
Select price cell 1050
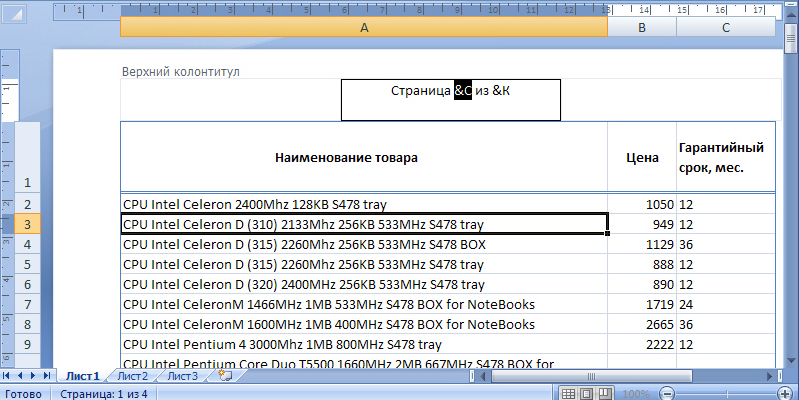click(x=642, y=204)
